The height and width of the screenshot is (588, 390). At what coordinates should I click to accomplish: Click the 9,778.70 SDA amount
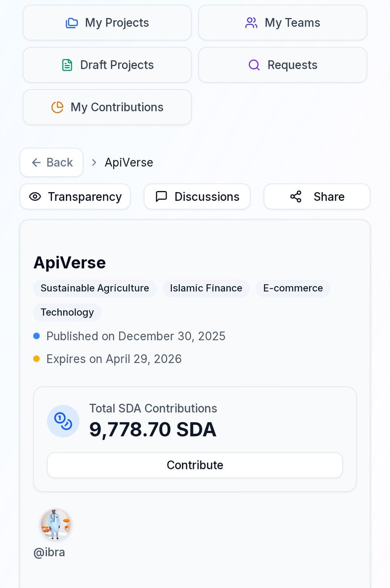(153, 430)
